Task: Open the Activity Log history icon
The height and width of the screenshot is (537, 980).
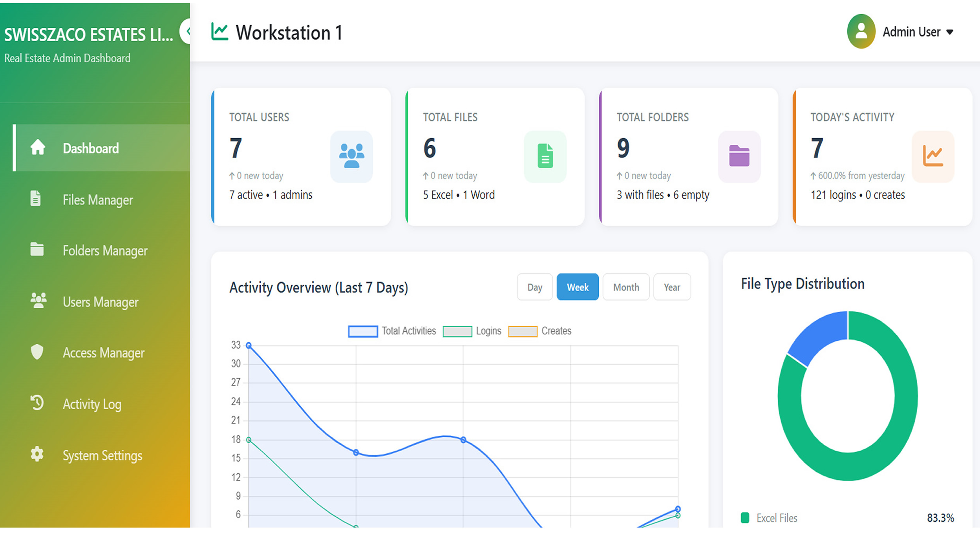Action: (x=37, y=404)
